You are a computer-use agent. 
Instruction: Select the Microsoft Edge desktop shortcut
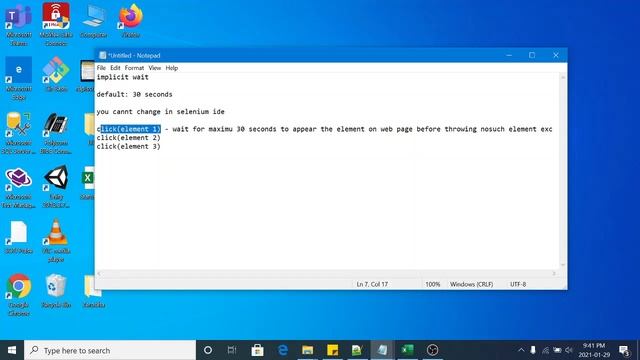point(19,78)
